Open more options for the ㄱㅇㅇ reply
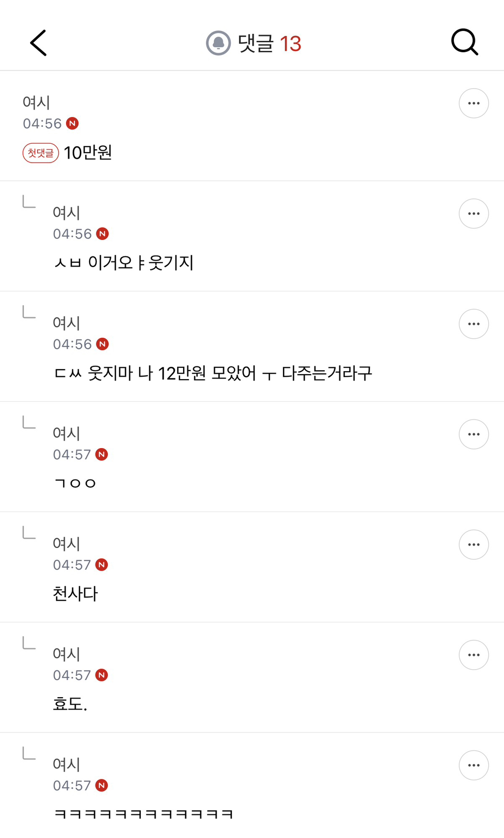 click(x=473, y=434)
